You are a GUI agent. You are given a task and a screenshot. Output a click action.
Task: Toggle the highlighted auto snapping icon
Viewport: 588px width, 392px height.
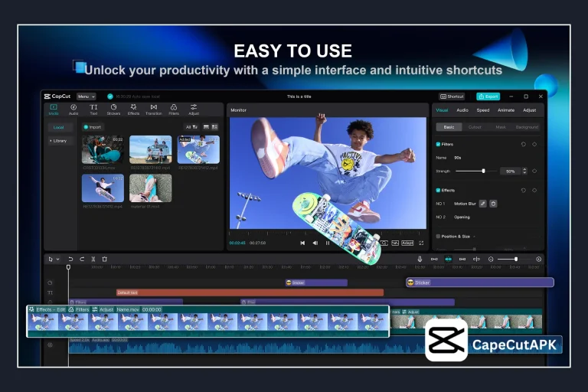448,260
